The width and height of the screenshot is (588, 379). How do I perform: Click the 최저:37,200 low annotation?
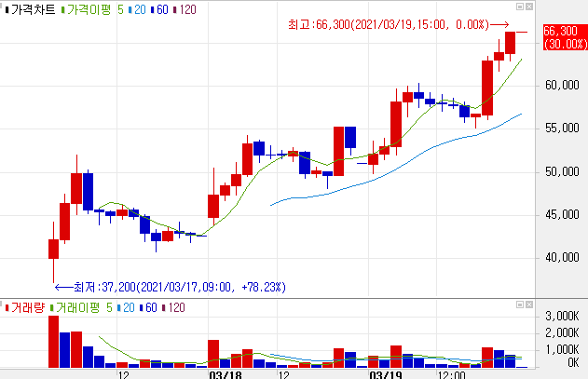point(180,288)
